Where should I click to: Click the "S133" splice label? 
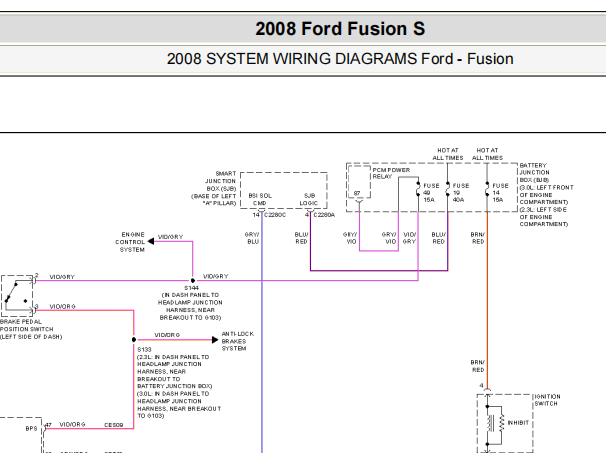click(144, 349)
